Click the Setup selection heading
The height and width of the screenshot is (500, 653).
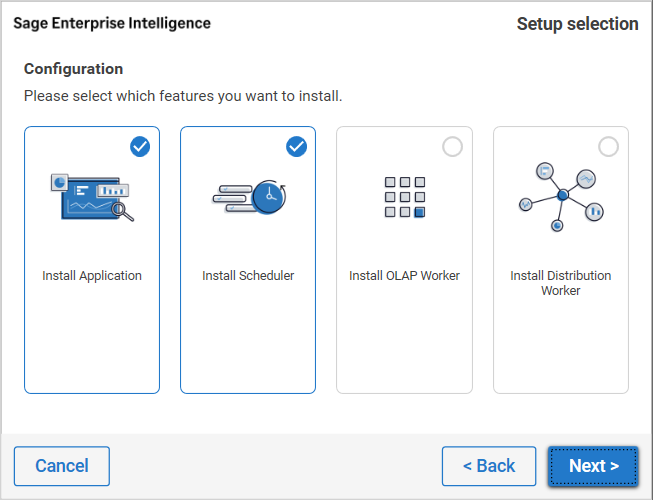point(577,24)
